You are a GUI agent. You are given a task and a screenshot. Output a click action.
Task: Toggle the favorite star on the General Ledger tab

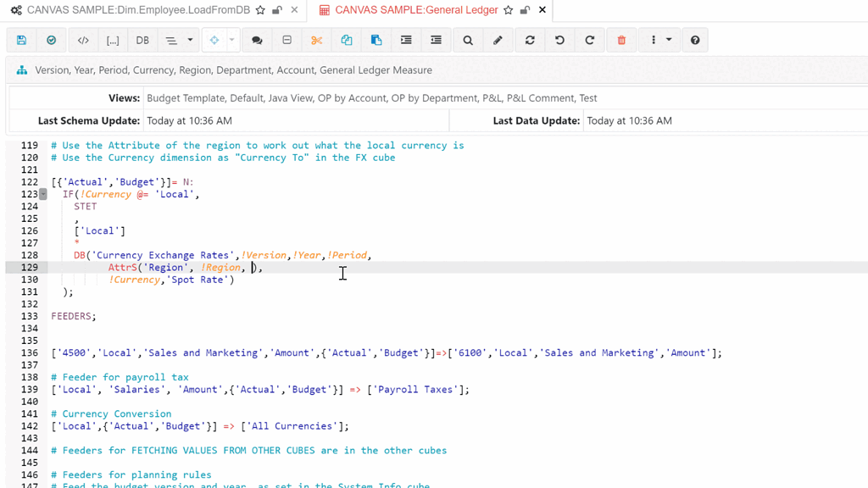[508, 11]
